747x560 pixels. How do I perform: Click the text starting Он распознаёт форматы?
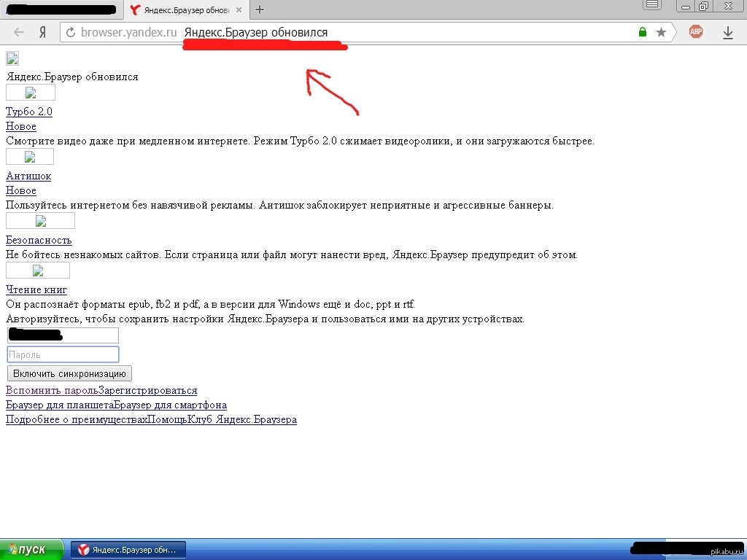coord(211,304)
